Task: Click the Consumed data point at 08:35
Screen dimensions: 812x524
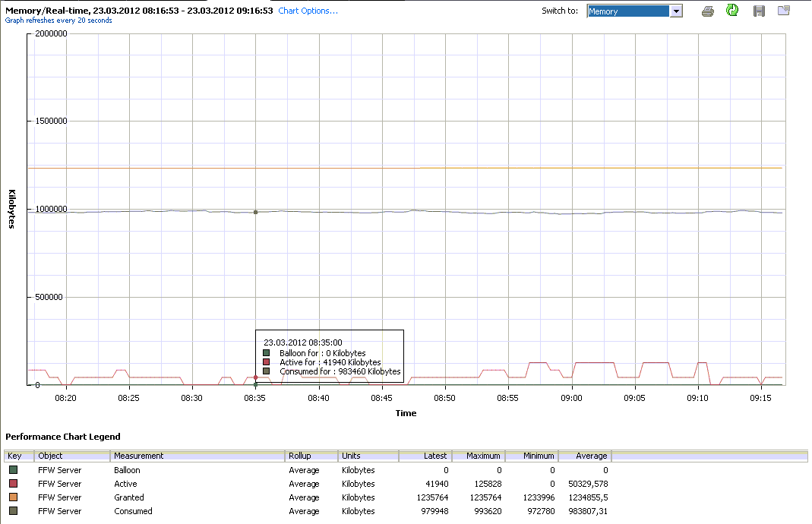Action: point(256,212)
